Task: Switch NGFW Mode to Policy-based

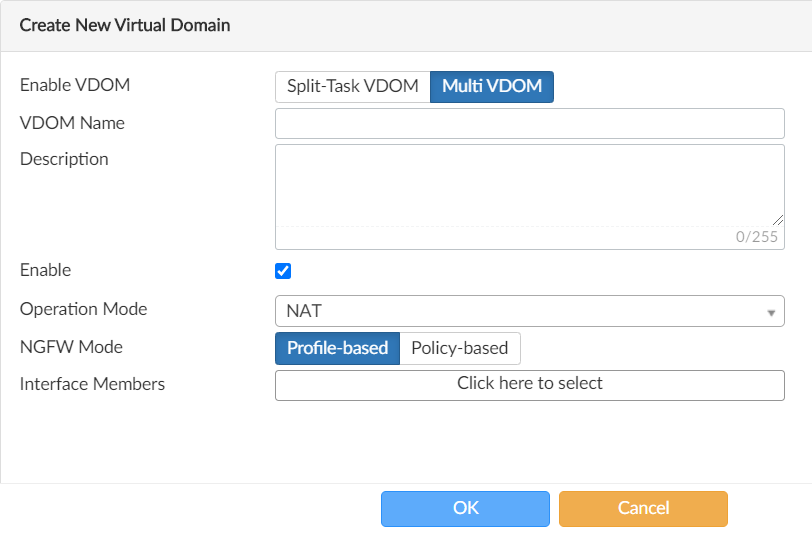Action: click(460, 348)
